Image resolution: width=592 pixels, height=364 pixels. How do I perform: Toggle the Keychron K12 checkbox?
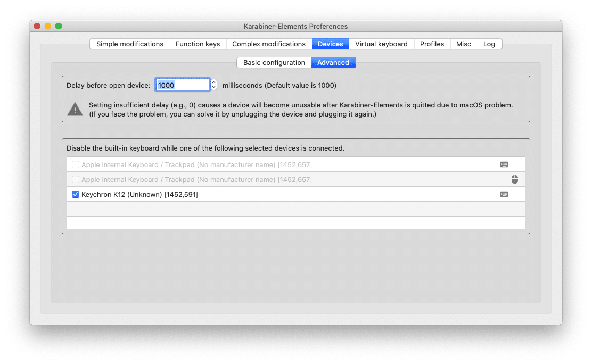tap(76, 194)
